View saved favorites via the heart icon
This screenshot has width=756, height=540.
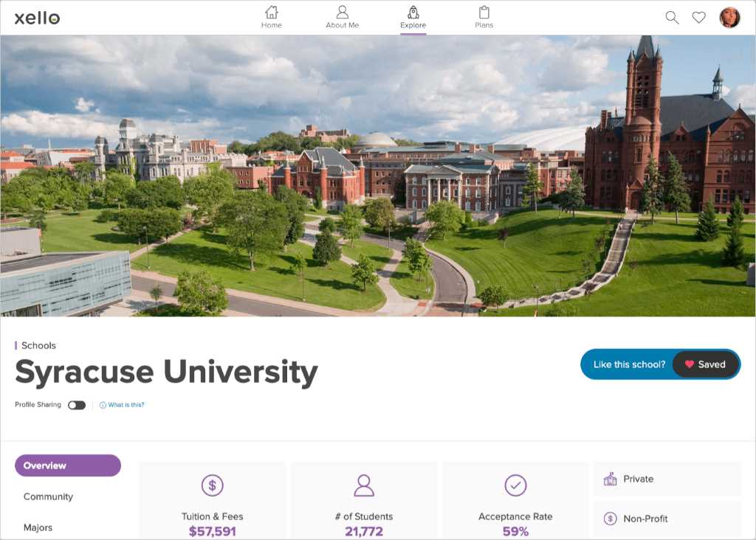[699, 17]
